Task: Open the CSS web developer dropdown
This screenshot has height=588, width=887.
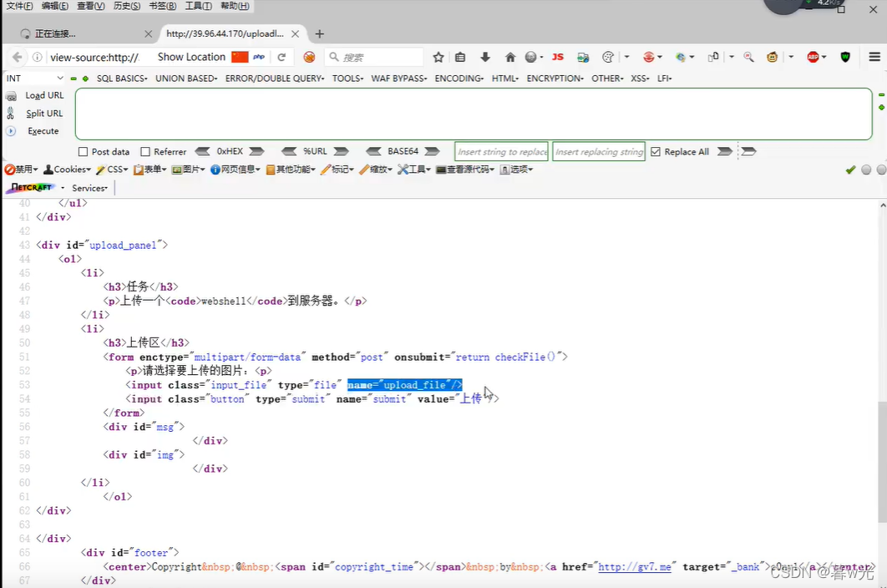Action: pos(112,170)
